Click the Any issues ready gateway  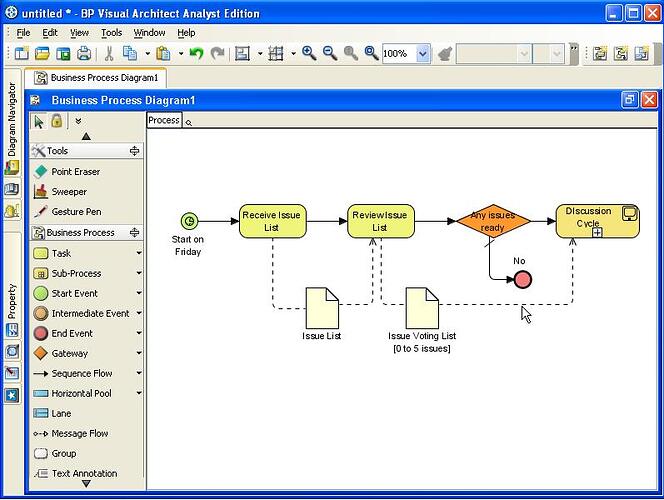(493, 220)
